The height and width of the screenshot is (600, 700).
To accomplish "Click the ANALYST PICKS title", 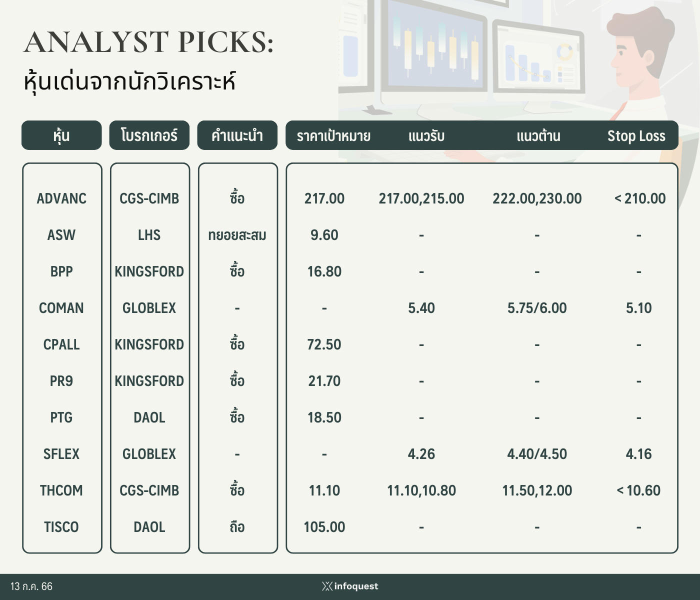I will pos(148,42).
